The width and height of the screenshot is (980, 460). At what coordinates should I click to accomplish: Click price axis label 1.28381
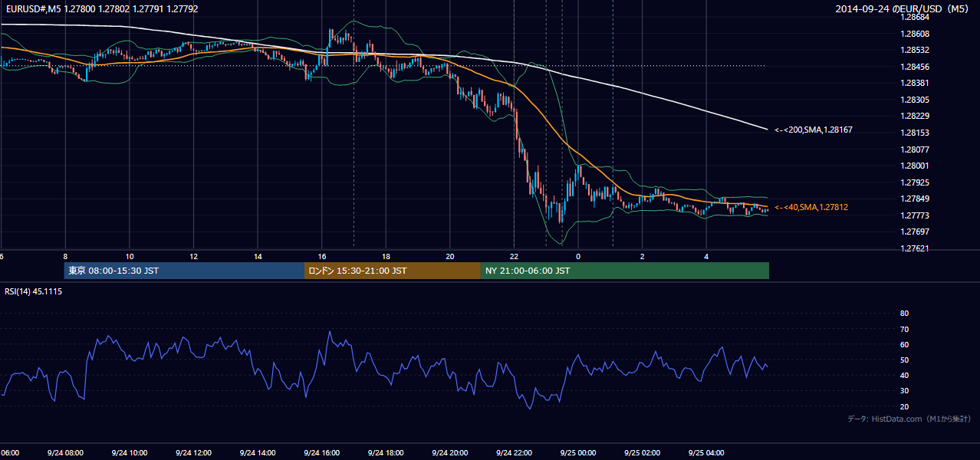pos(915,83)
